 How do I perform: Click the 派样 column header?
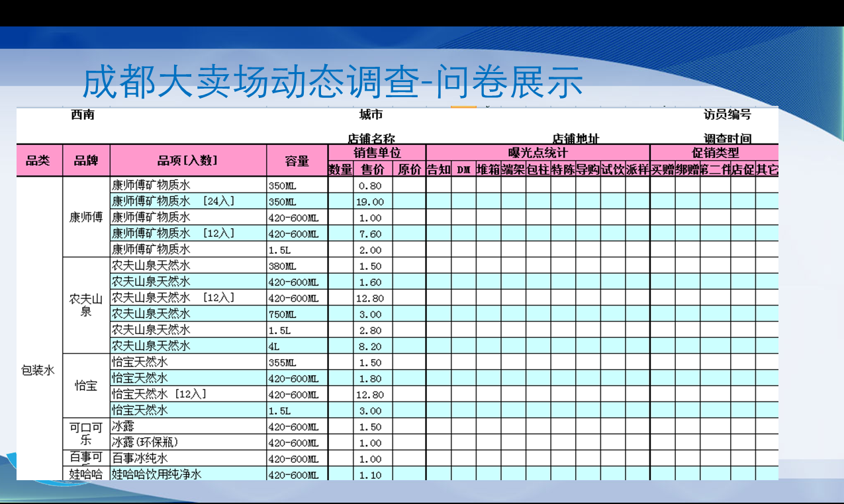pos(637,169)
